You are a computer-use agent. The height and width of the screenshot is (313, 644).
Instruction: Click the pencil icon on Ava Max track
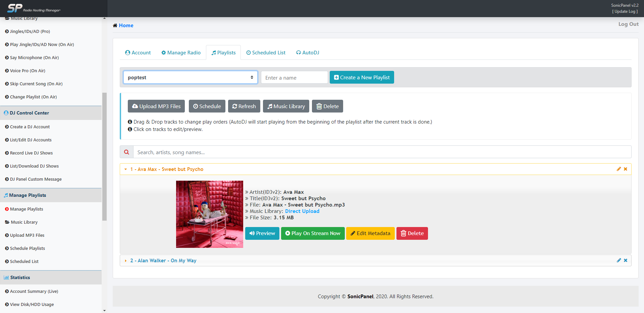619,169
